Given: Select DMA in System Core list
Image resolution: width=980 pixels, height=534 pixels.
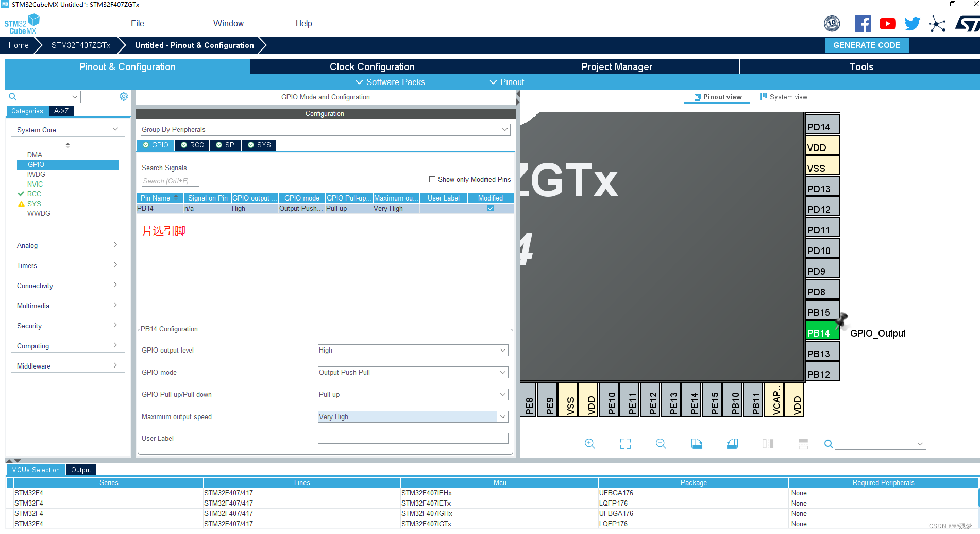Looking at the screenshot, I should pyautogui.click(x=35, y=155).
